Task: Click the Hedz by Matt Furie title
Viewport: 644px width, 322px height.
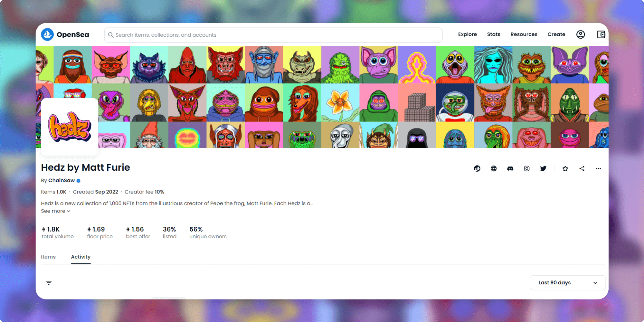Action: 85,167
